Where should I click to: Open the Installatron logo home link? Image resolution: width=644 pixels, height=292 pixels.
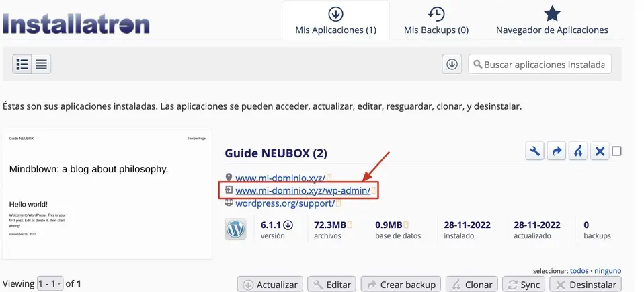76,24
